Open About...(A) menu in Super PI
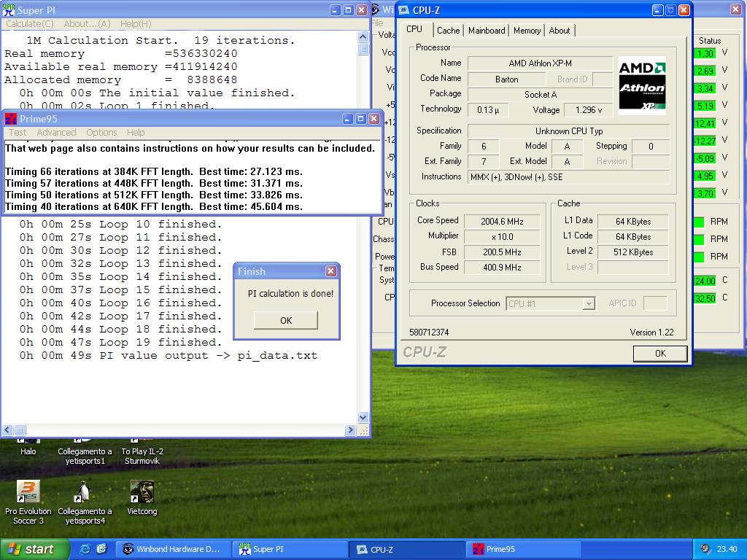Screen dimensions: 747x560 pyautogui.click(x=88, y=24)
